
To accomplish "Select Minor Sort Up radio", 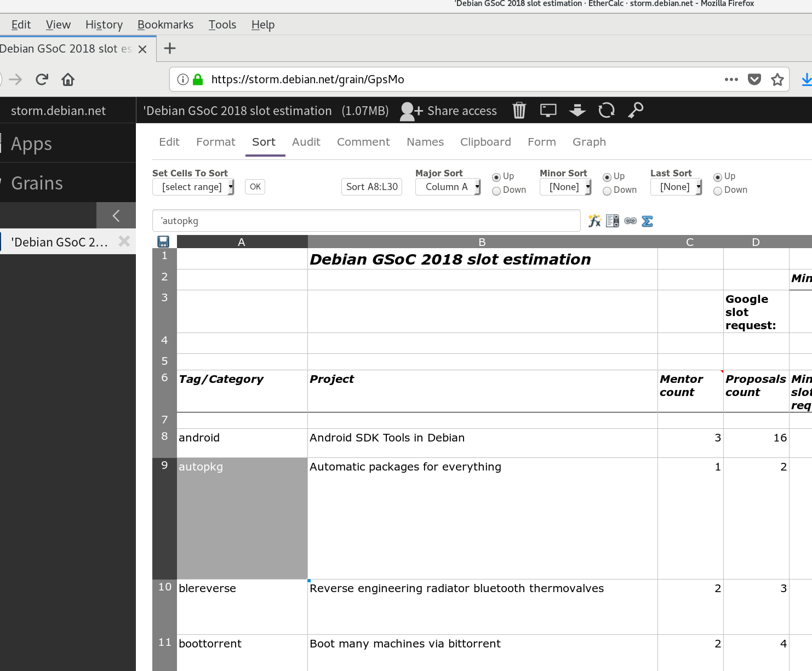I will coord(607,177).
